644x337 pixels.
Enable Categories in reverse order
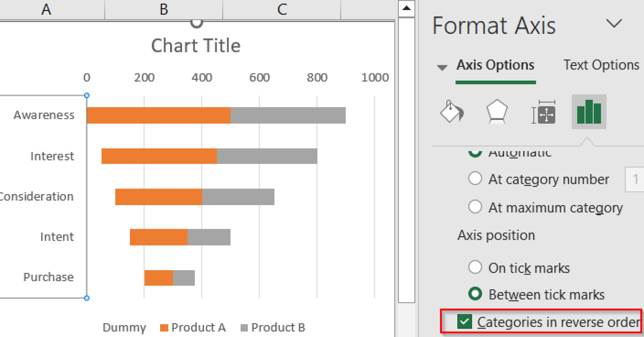(x=464, y=322)
